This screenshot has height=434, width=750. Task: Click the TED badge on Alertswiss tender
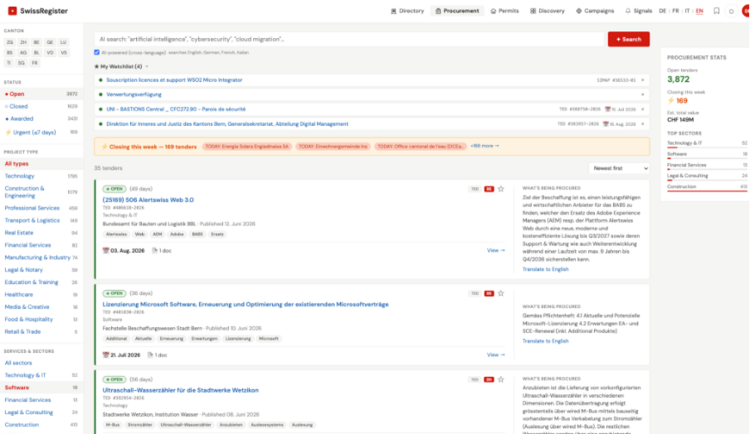[474, 189]
